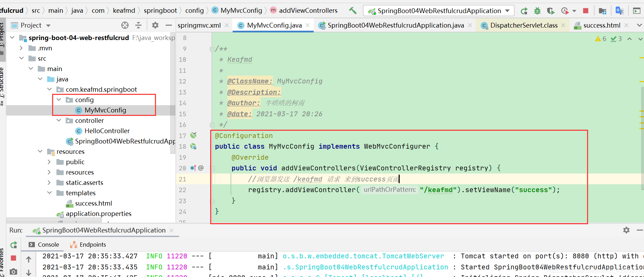644x277 pixels.
Task: Expand the static.asserts folder
Action: point(49,182)
